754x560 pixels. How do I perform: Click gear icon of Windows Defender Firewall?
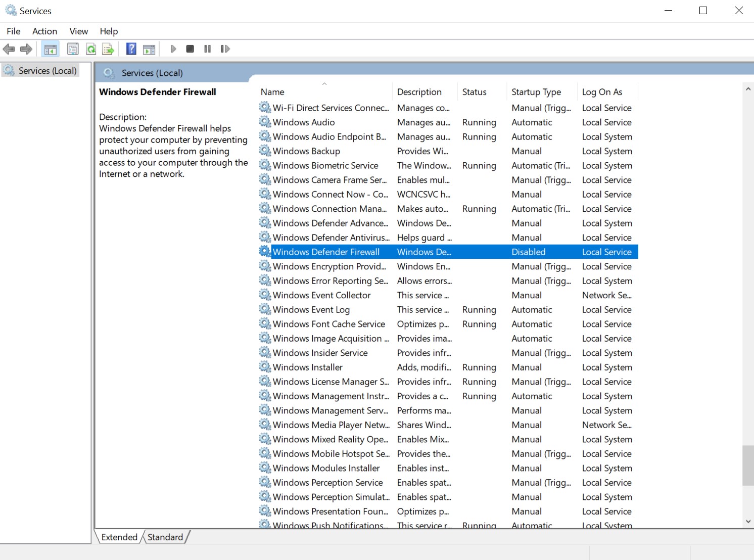click(265, 252)
